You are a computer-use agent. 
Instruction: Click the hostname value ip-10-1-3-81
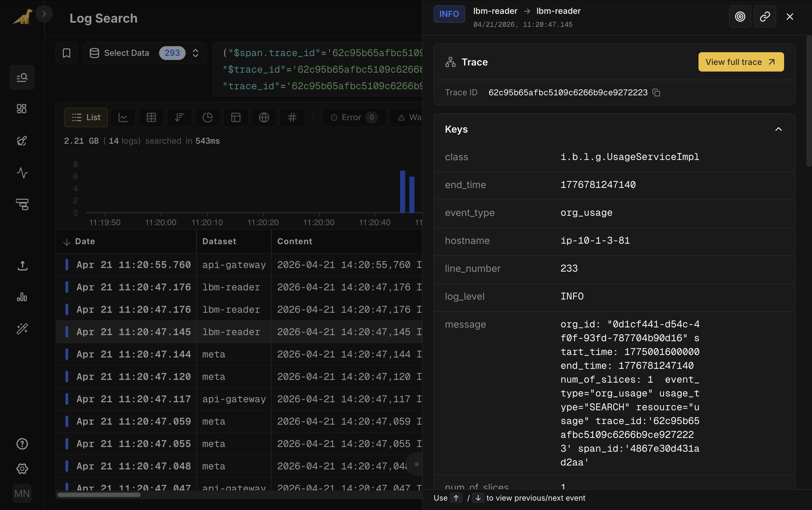tap(595, 241)
